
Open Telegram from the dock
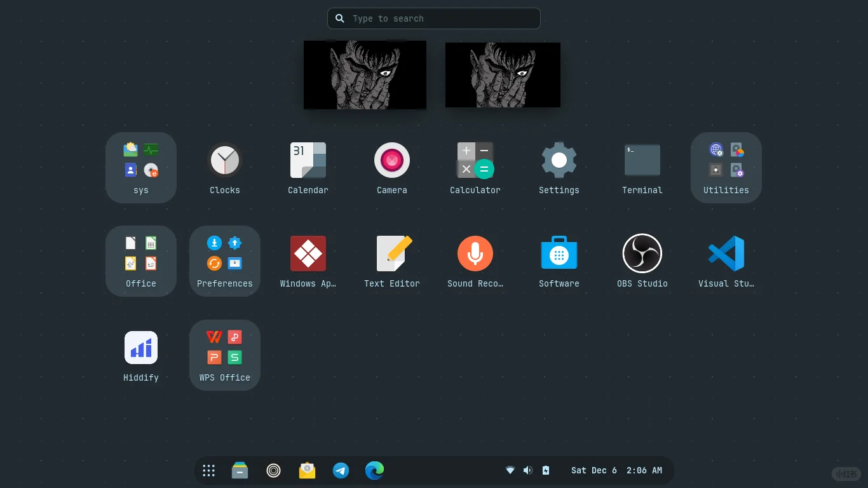(341, 471)
